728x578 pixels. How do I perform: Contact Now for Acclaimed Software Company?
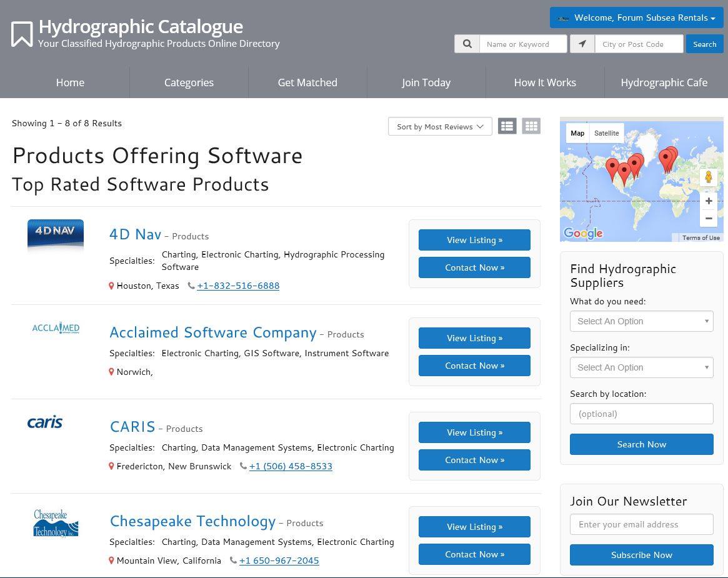coord(474,366)
